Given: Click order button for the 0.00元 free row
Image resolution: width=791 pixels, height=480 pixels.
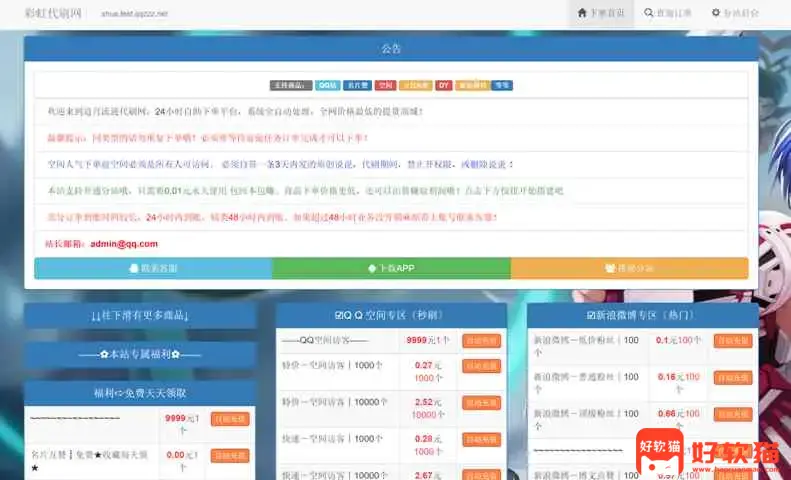Looking at the screenshot, I should [230, 456].
